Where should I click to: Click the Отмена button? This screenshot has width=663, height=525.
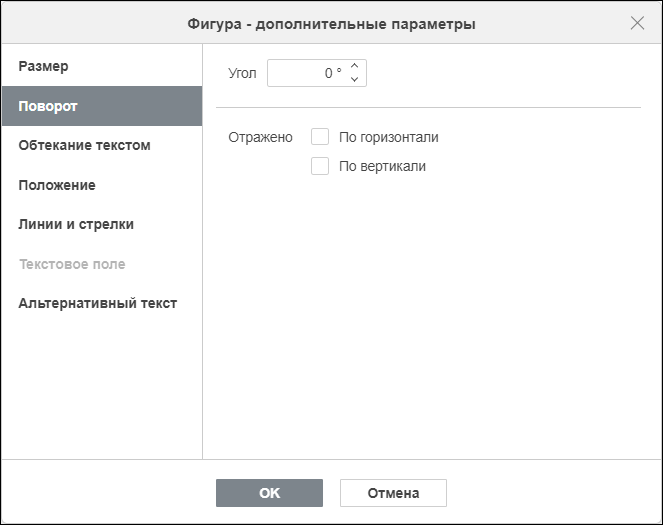(x=393, y=493)
